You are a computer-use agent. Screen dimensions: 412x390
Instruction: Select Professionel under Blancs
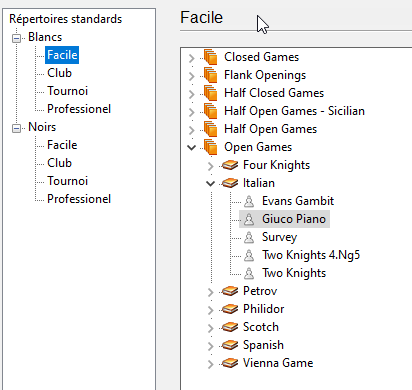click(79, 109)
